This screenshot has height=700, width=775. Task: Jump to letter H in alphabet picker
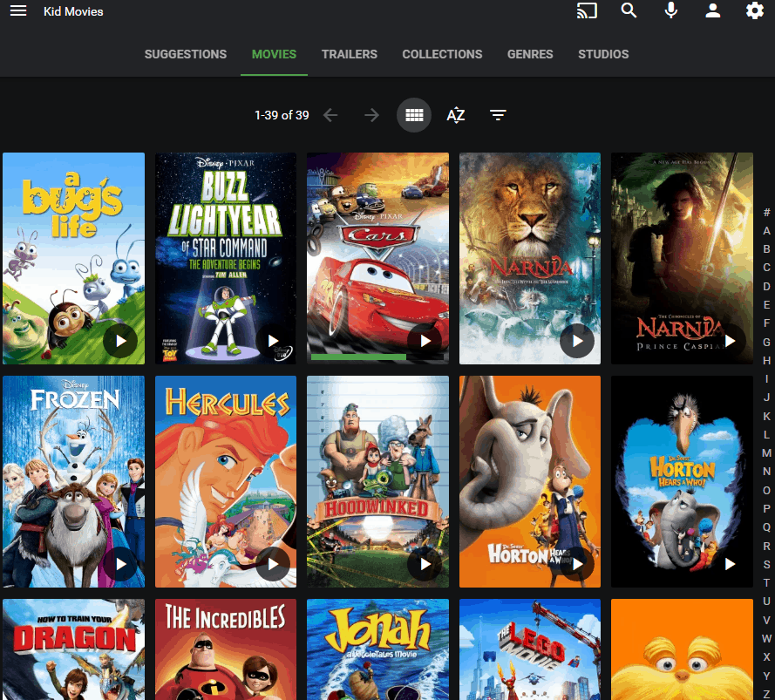(766, 360)
